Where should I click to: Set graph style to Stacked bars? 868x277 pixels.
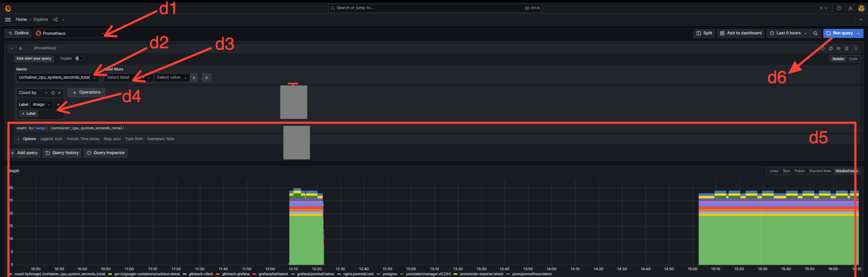point(846,171)
